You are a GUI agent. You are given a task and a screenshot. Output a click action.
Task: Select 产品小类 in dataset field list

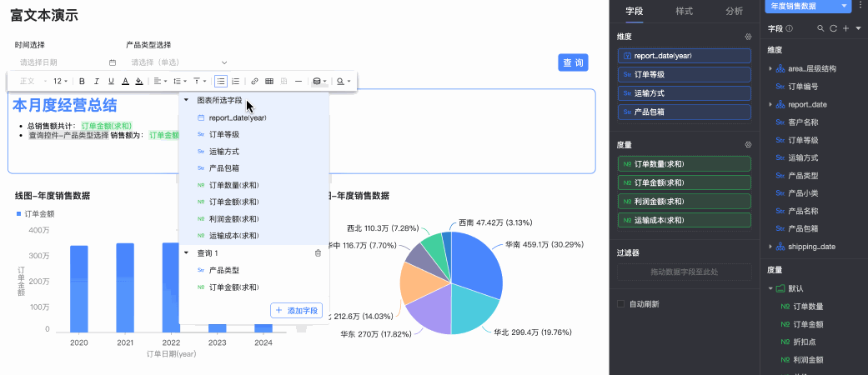803,193
